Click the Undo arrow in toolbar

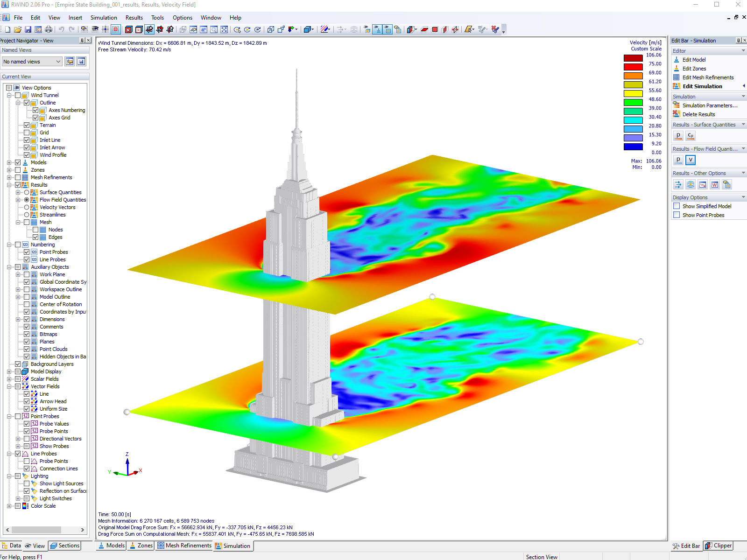(61, 29)
